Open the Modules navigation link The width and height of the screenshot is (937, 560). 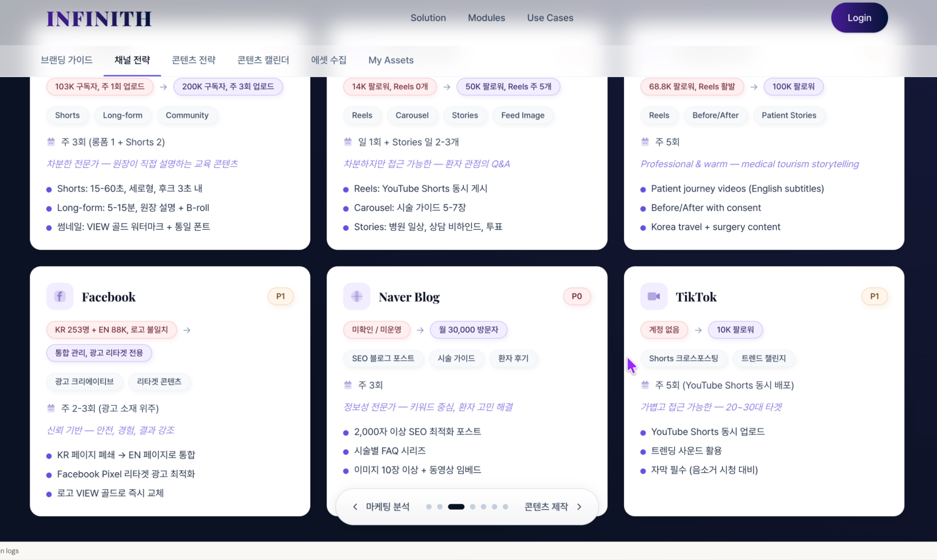tap(486, 18)
